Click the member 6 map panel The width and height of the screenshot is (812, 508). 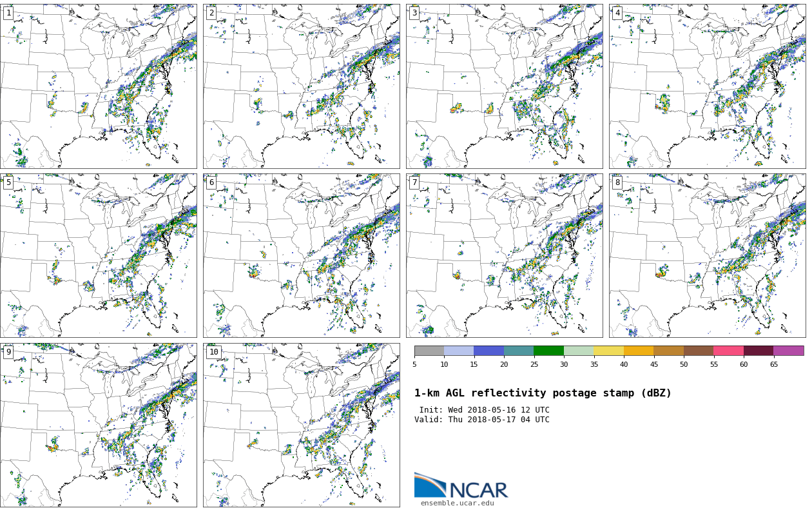[301, 255]
